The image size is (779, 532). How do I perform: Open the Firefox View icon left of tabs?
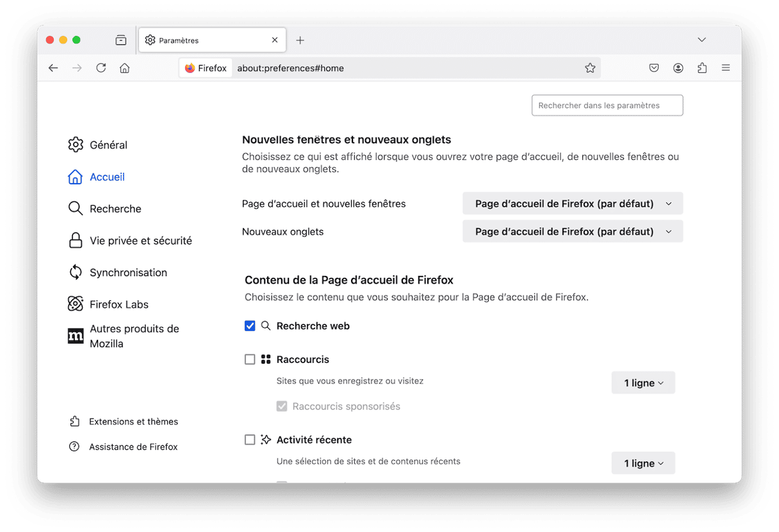coord(121,40)
